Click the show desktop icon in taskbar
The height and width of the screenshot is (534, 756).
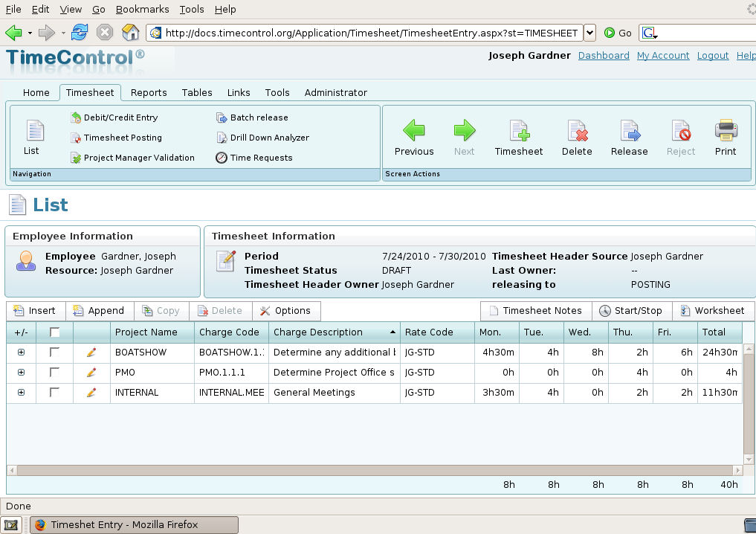click(x=11, y=525)
